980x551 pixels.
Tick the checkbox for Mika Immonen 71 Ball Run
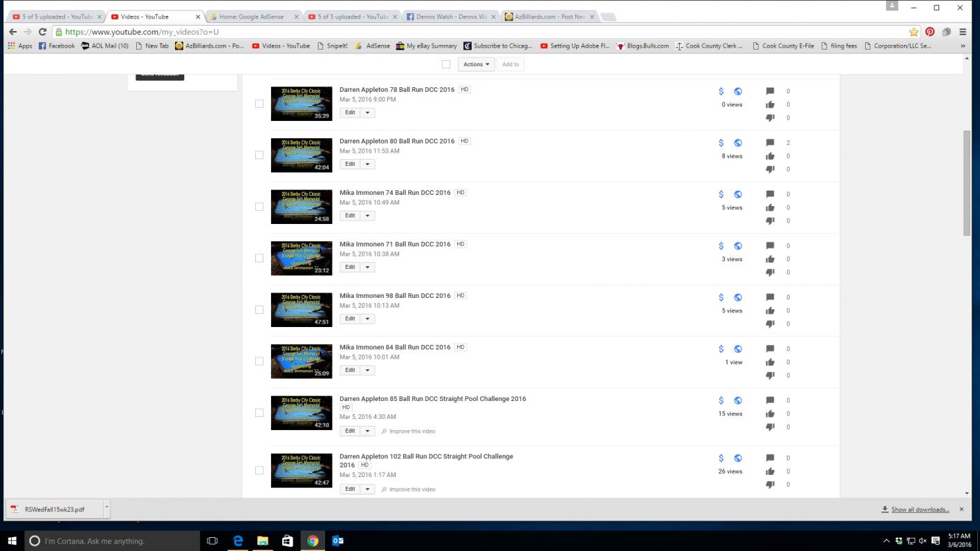tap(259, 258)
